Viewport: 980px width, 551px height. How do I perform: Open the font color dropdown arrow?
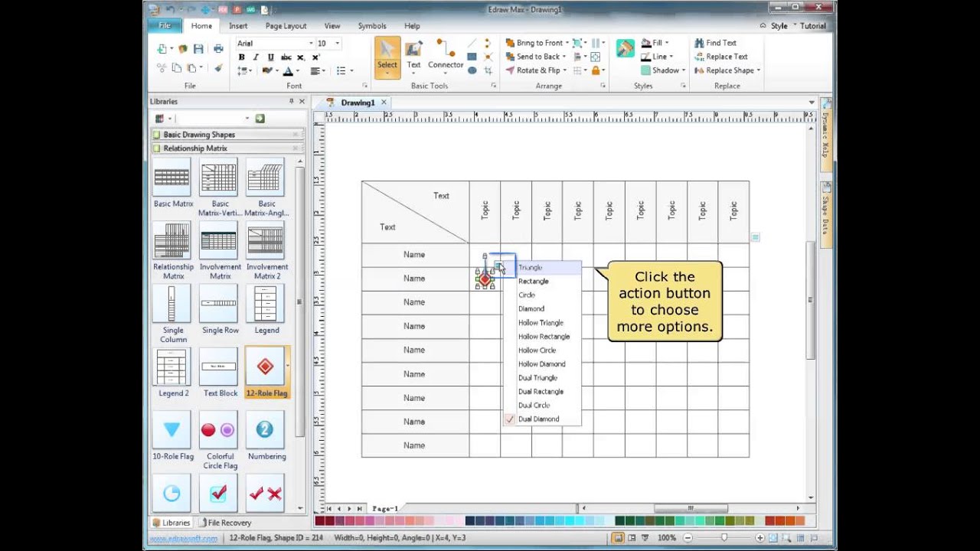[298, 70]
